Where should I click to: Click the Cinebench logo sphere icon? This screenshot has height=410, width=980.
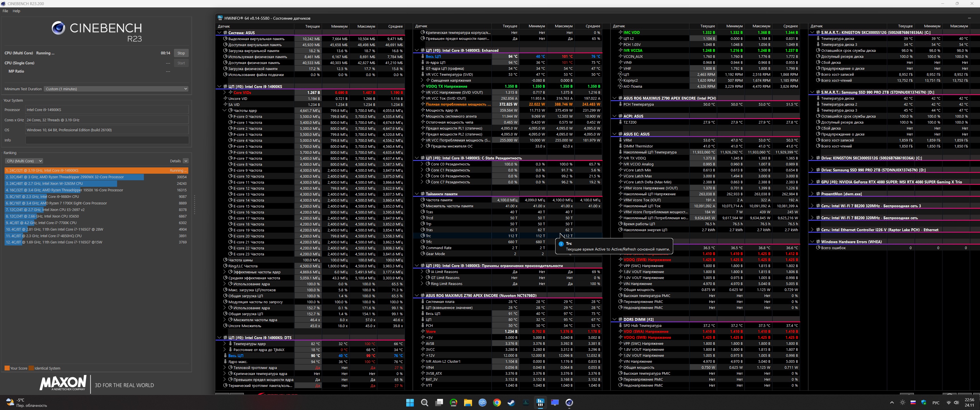[x=58, y=28]
